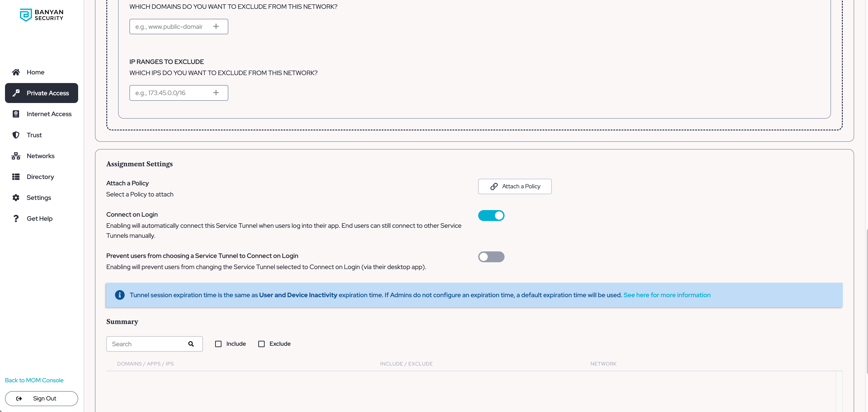Click the Attach a Policy button
The image size is (868, 412).
click(x=515, y=186)
